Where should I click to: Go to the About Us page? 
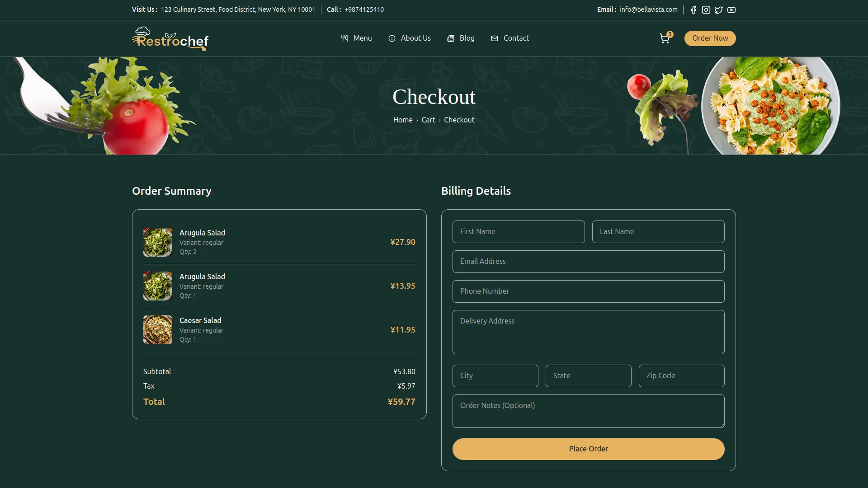[410, 38]
